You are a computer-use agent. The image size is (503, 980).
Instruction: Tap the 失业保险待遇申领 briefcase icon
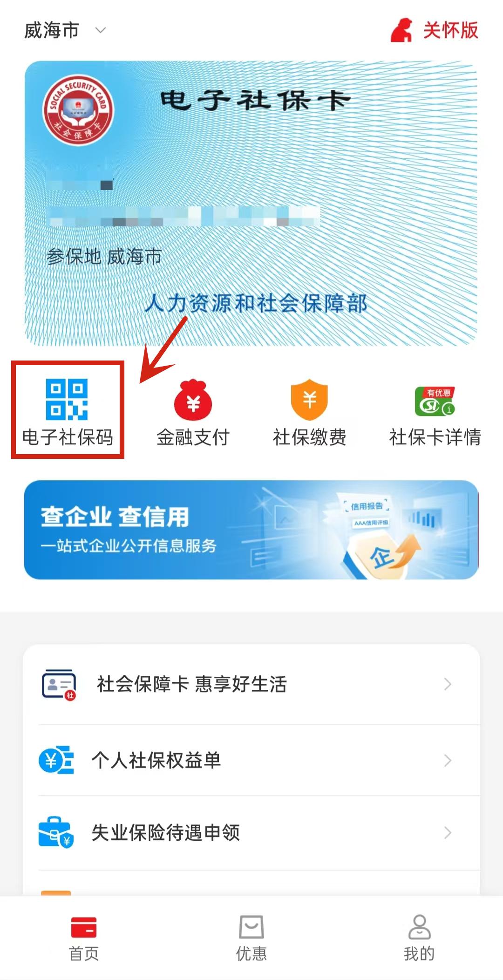point(56,832)
